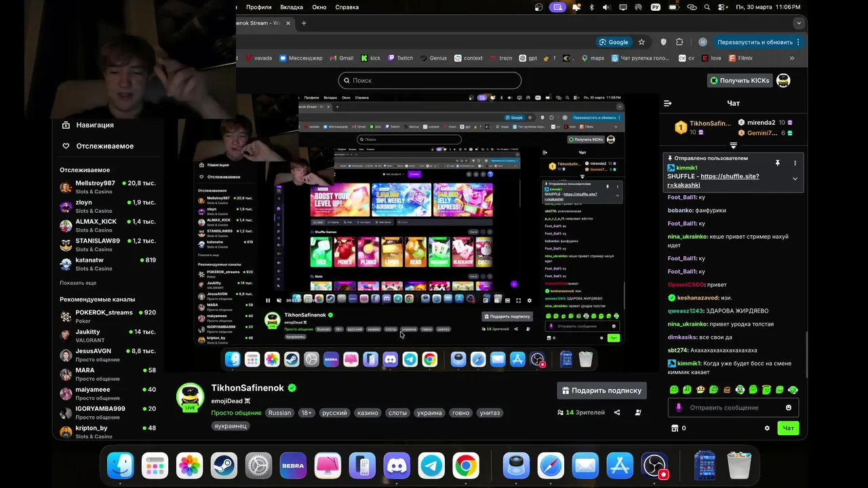Open the Справка menu

point(347,7)
